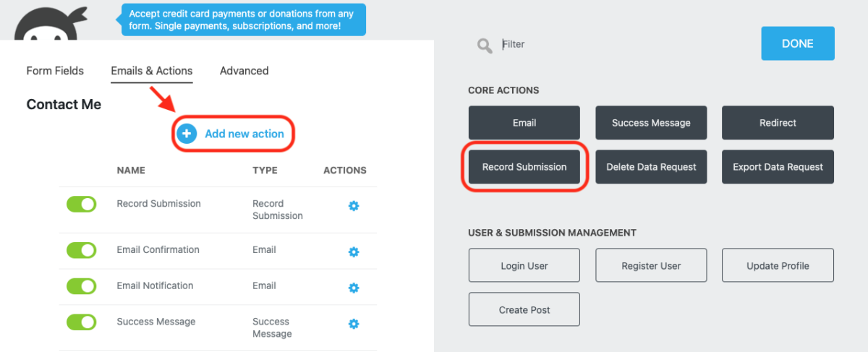Open settings gear for Success Message action

(x=354, y=324)
